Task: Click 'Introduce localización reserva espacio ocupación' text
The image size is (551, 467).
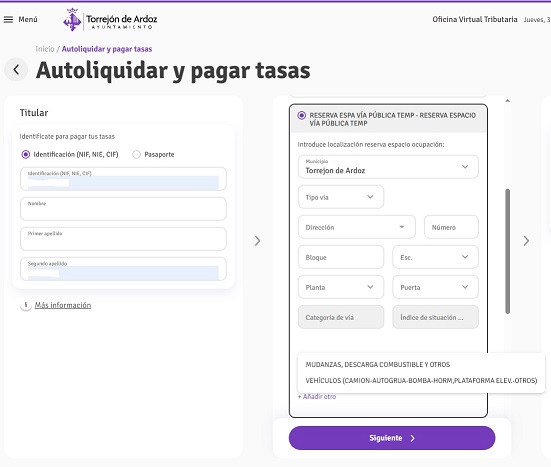Action: (x=371, y=144)
